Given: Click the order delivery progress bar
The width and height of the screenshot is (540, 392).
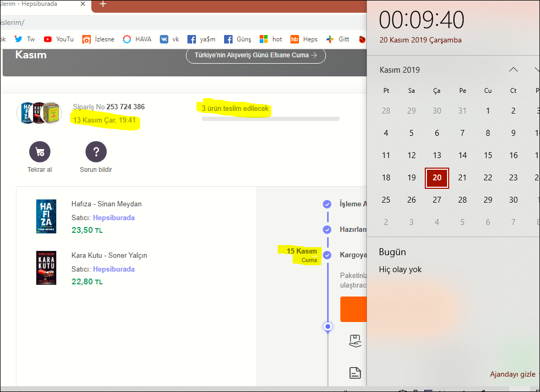Looking at the screenshot, I should click(x=271, y=119).
